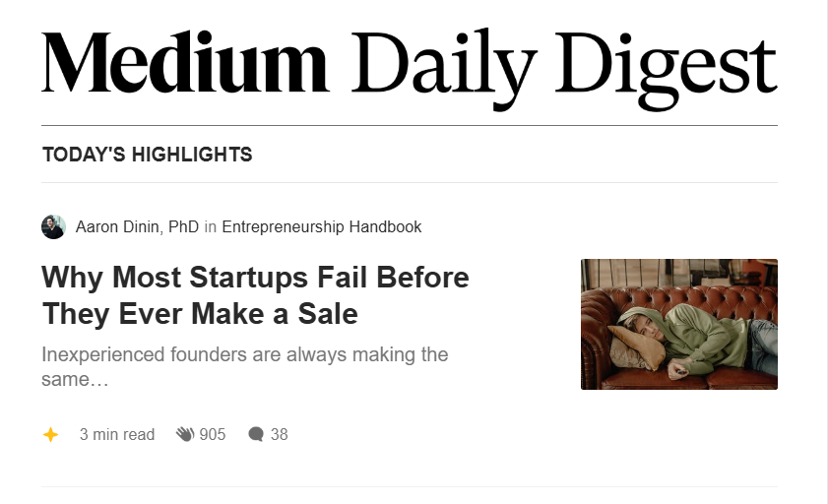Click the Daily Digest header text
Image resolution: width=828 pixels, height=504 pixels.
[x=563, y=67]
